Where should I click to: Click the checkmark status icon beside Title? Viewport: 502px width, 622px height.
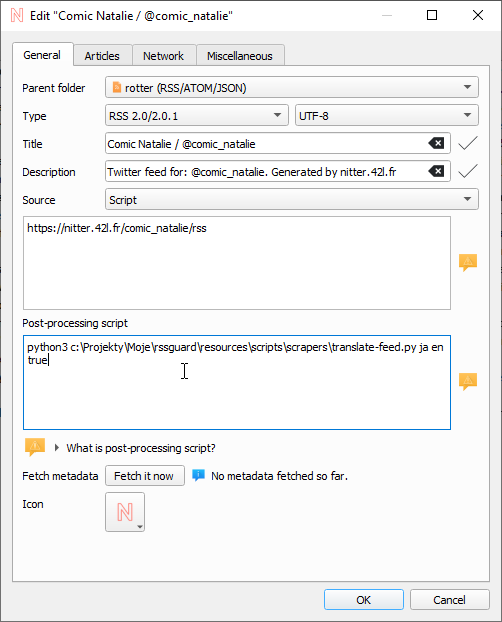(468, 143)
